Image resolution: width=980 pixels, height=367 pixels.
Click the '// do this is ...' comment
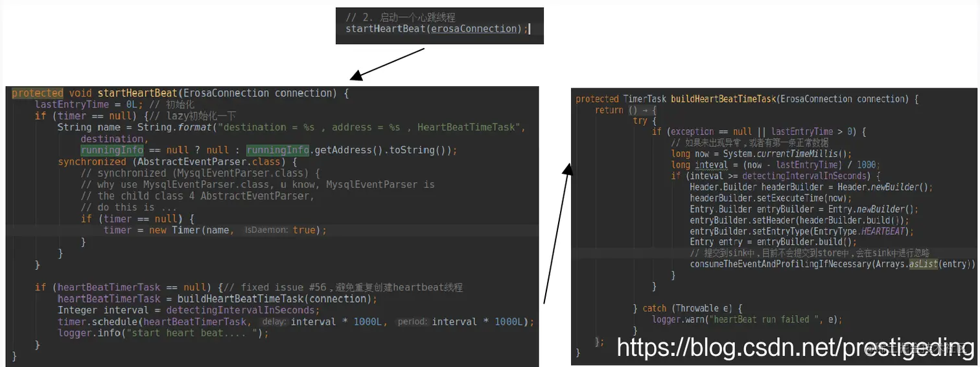coord(128,207)
